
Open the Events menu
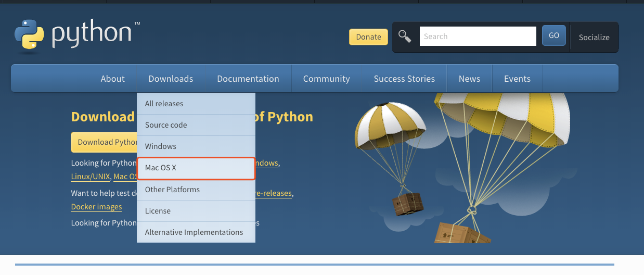coord(517,79)
